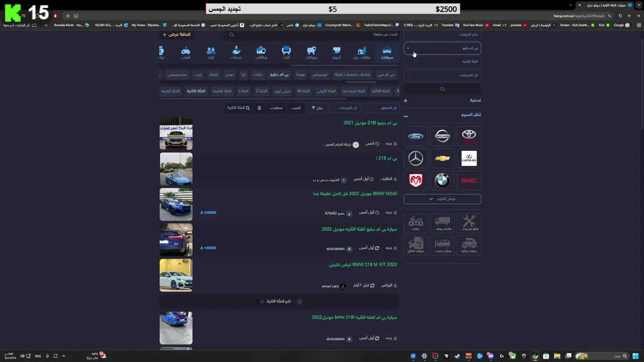Open the دبابات motorbikes tile
This screenshot has height=362, width=644.
[416, 223]
